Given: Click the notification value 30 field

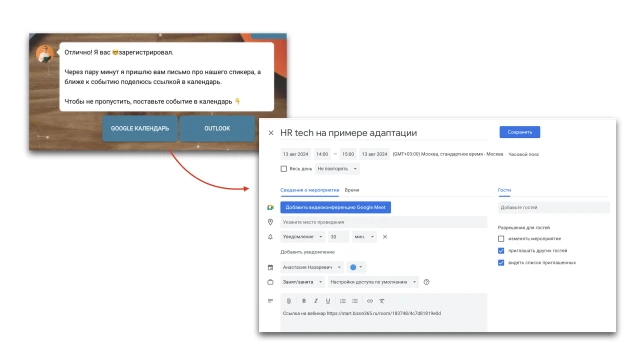Looking at the screenshot, I should point(338,237).
